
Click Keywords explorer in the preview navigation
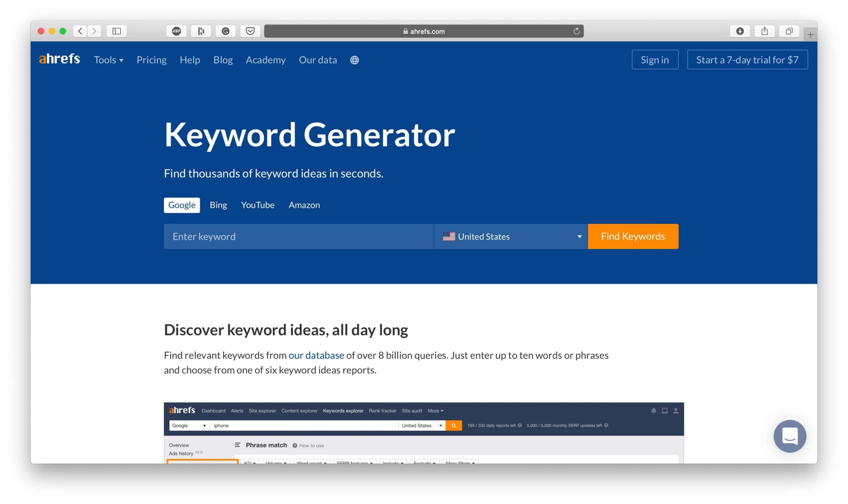pyautogui.click(x=343, y=411)
